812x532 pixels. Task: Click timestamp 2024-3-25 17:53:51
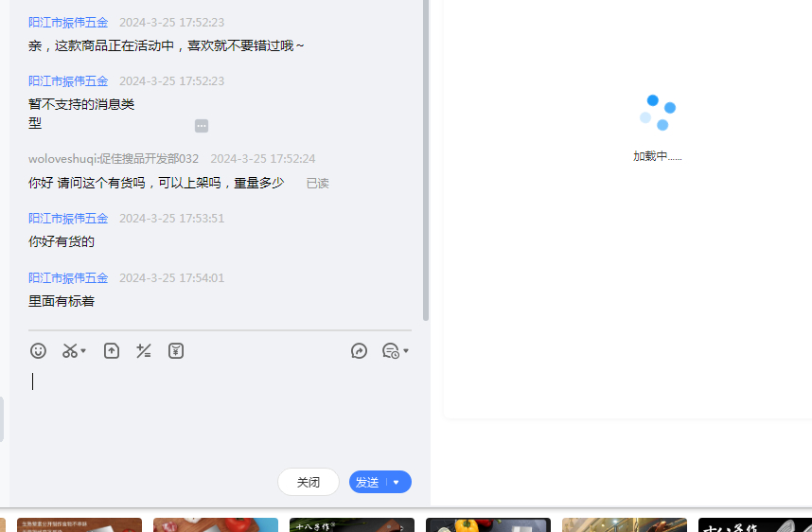(172, 219)
